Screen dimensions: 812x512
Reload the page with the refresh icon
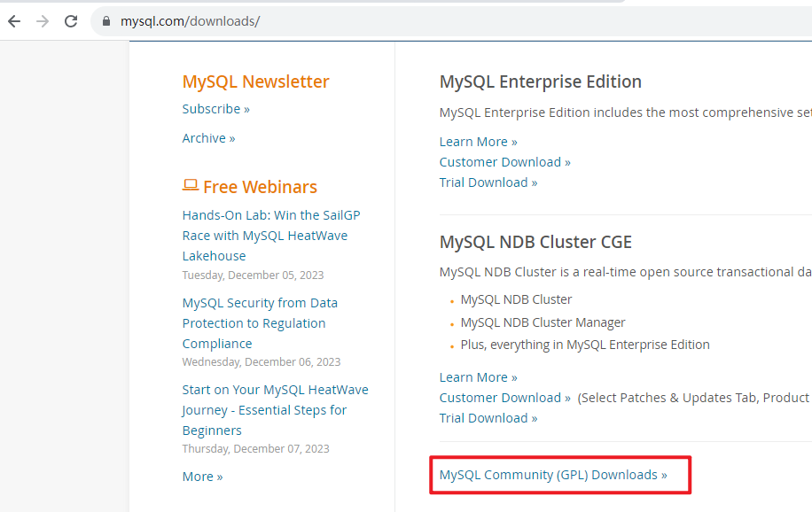point(70,21)
